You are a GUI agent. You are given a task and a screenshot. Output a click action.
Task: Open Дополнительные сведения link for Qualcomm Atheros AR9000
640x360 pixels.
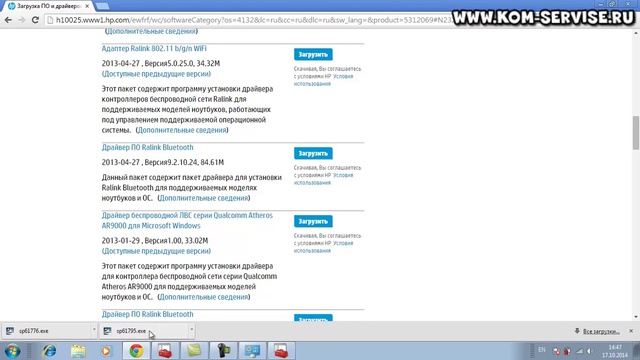click(204, 297)
